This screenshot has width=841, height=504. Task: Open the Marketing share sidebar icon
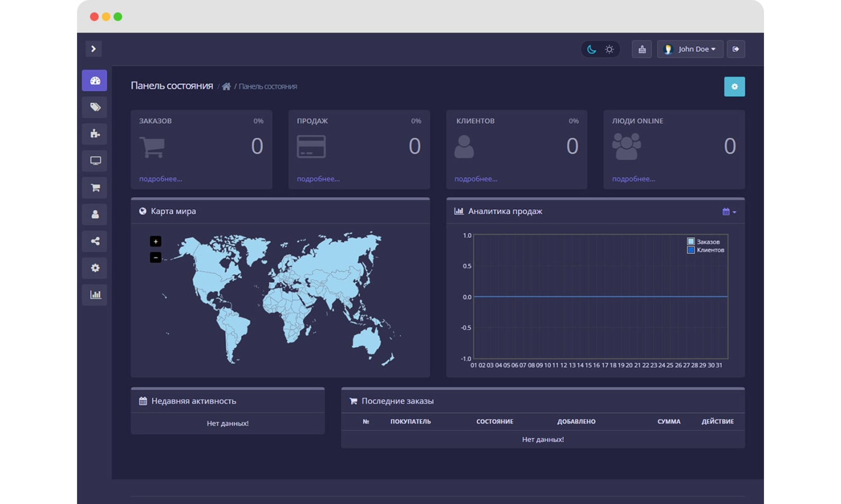95,241
